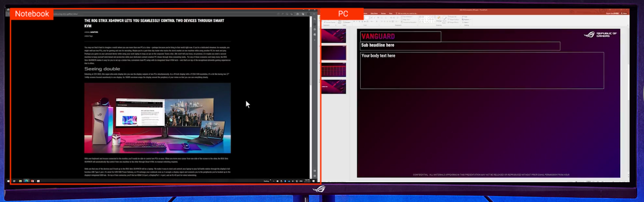Click the Republic of Gamers logo on slide
The width and height of the screenshot is (644, 202).
tap(600, 34)
